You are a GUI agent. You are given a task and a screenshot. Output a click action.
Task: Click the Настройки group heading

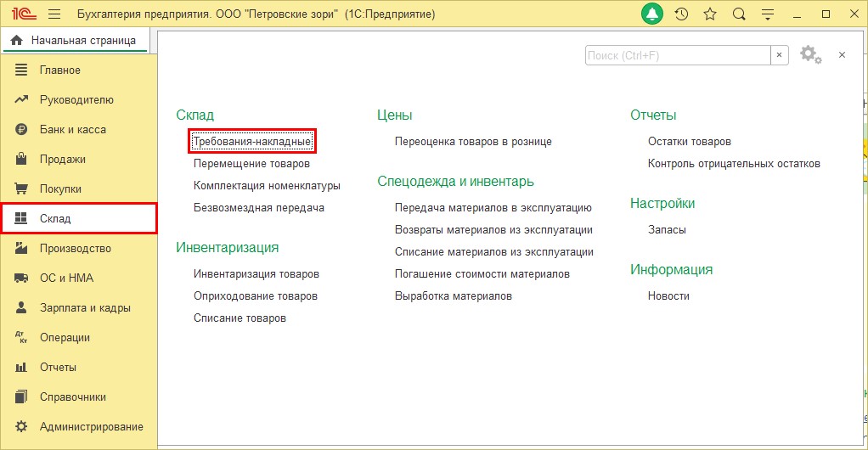(662, 204)
